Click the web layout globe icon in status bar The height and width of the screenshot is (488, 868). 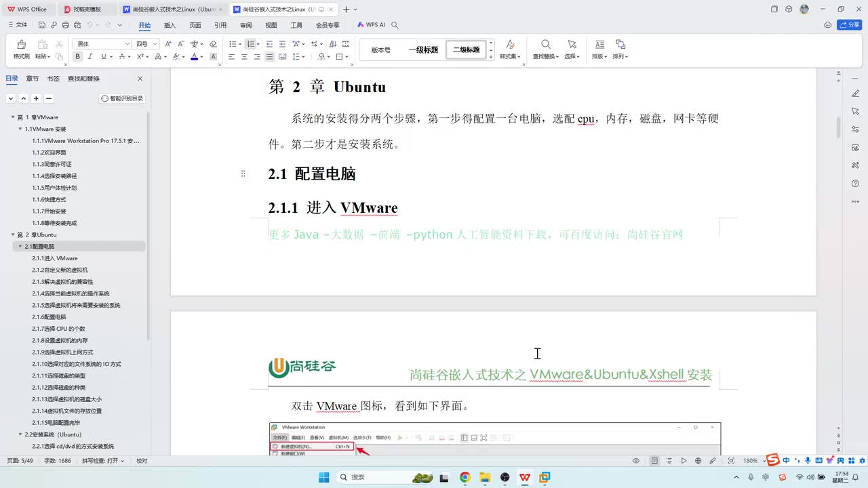[698, 461]
